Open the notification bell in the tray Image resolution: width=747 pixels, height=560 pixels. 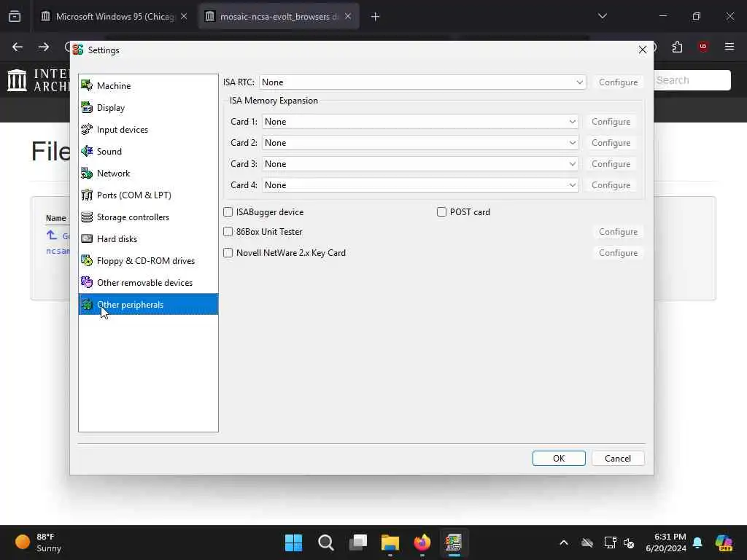pos(697,542)
